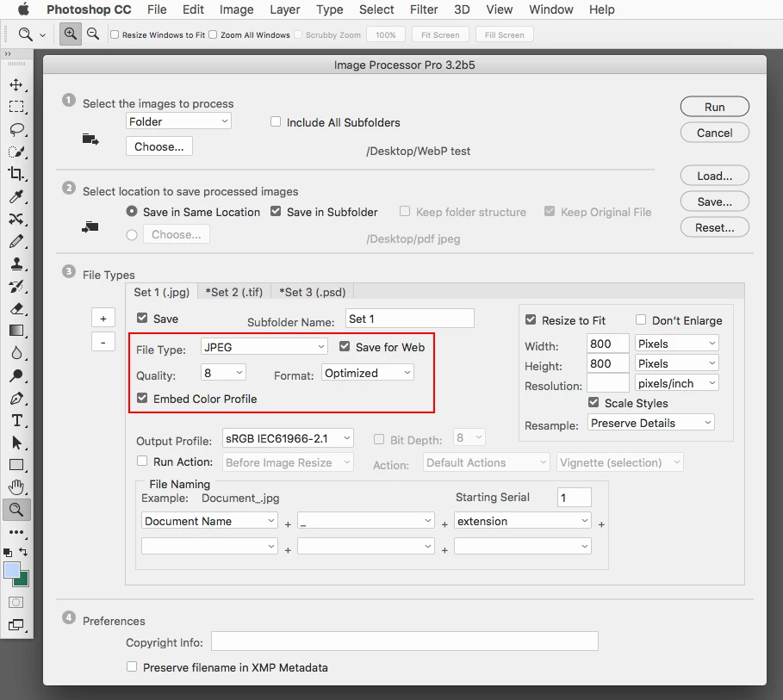783x700 pixels.
Task: Enable Don't Enlarge checkbox
Action: click(641, 319)
